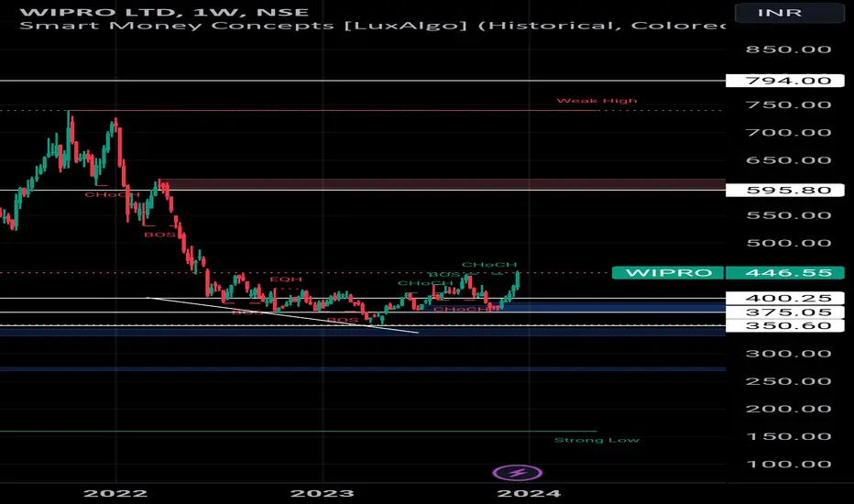The height and width of the screenshot is (504, 854).
Task: Click the 400.25 price label
Action: (785, 298)
